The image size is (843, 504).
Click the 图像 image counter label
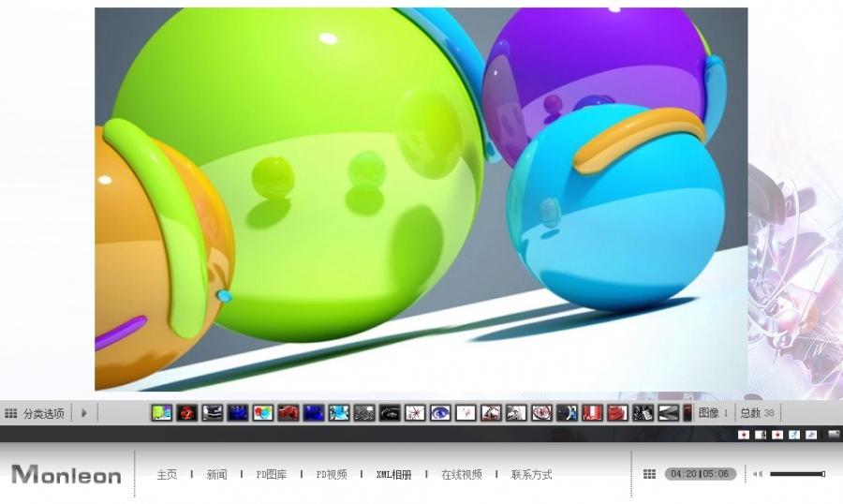709,412
